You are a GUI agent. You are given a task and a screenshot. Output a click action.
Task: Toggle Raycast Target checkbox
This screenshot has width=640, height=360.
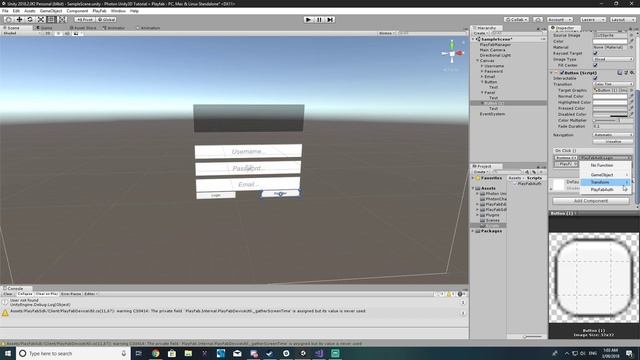click(595, 53)
